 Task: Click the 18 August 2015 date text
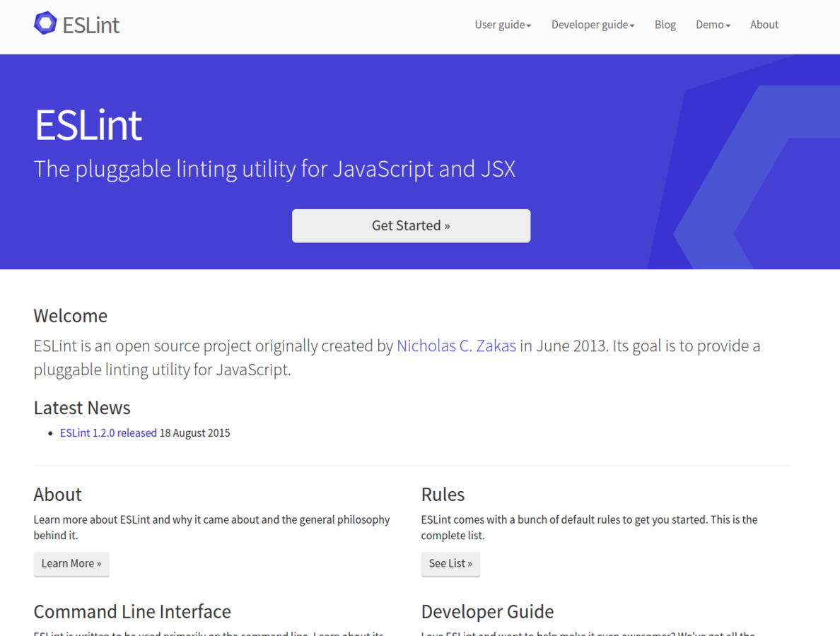coord(195,432)
